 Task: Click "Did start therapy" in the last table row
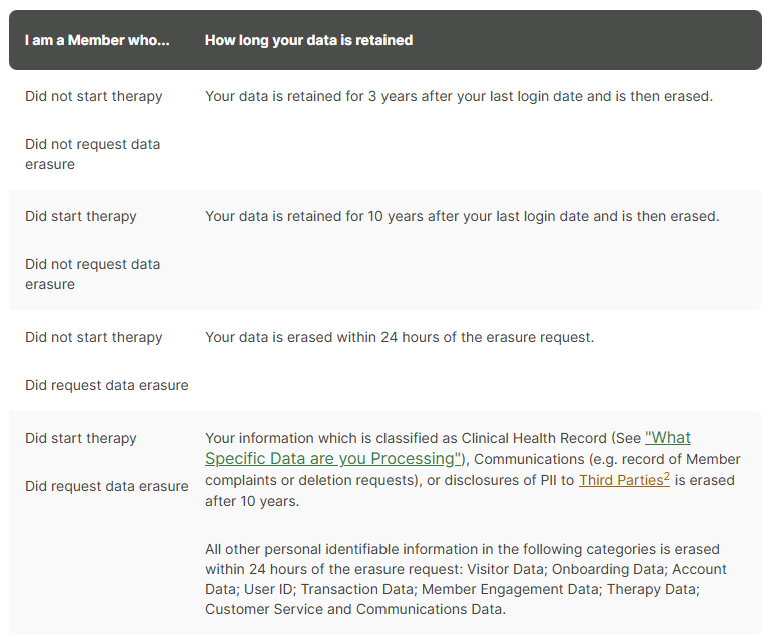pos(81,438)
